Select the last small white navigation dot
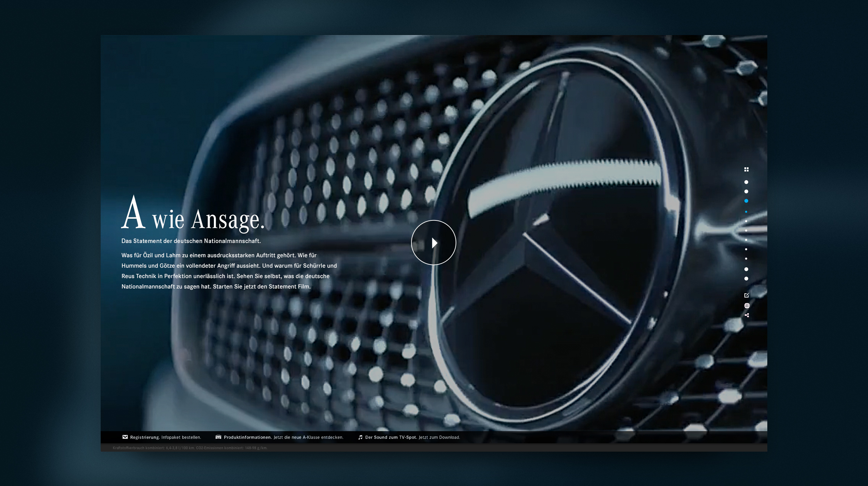This screenshot has height=486, width=868. (746, 259)
